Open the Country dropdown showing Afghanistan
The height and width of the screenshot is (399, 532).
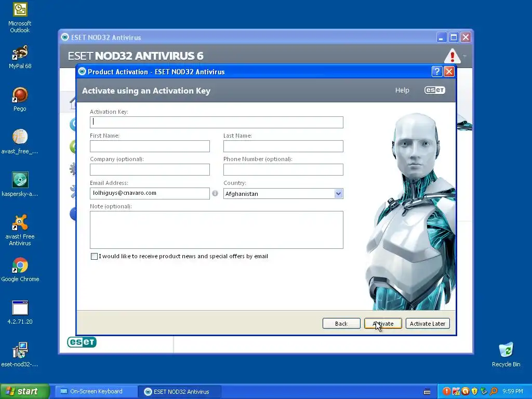283,194
